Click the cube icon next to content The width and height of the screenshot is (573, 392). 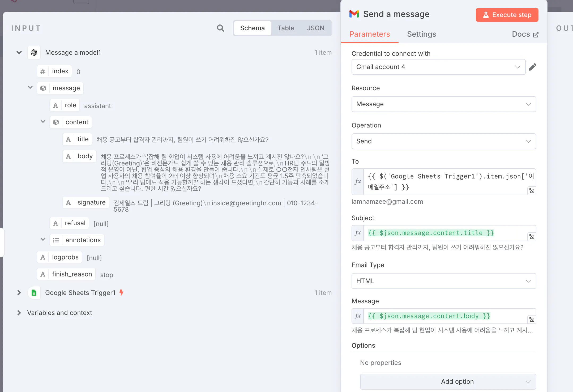pyautogui.click(x=56, y=122)
